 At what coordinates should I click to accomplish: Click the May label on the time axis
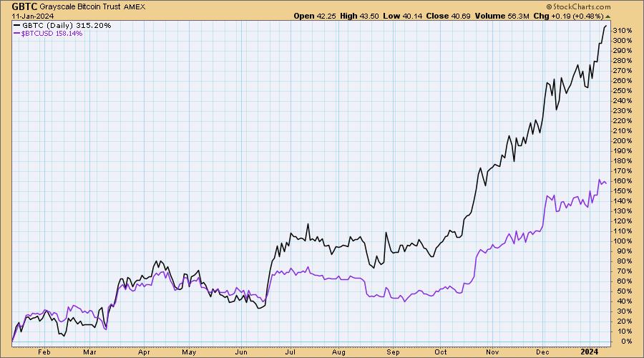(189, 352)
